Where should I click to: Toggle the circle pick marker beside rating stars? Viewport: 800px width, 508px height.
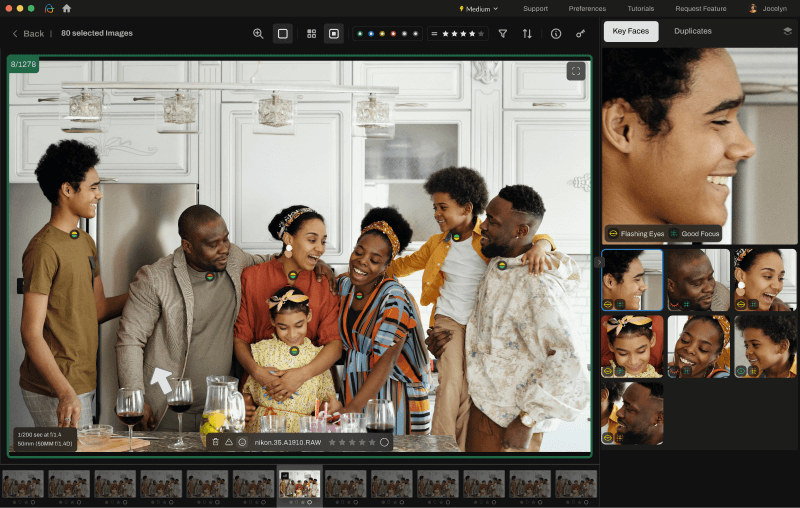(x=384, y=442)
